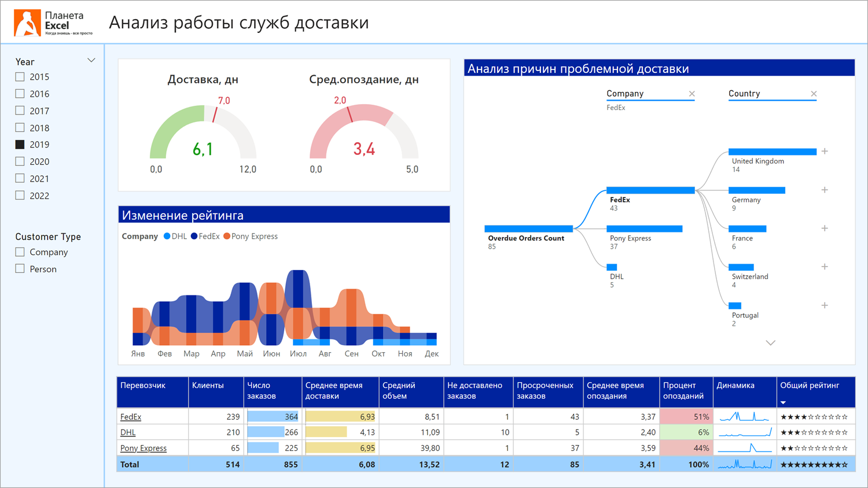Select Switzerland bar in tree
This screenshot has width=868, height=488.
click(741, 267)
